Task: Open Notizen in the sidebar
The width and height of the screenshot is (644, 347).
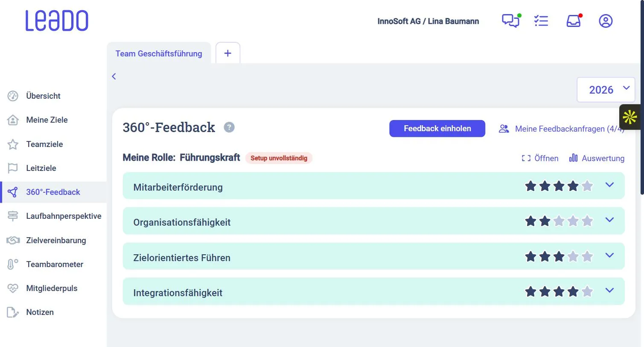Action: (x=53, y=312)
